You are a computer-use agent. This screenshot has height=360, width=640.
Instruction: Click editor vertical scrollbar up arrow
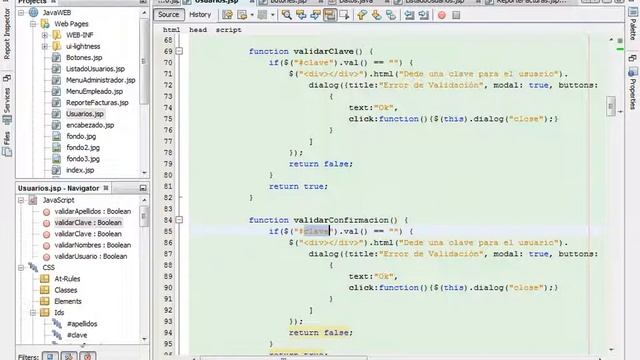pyautogui.click(x=611, y=40)
